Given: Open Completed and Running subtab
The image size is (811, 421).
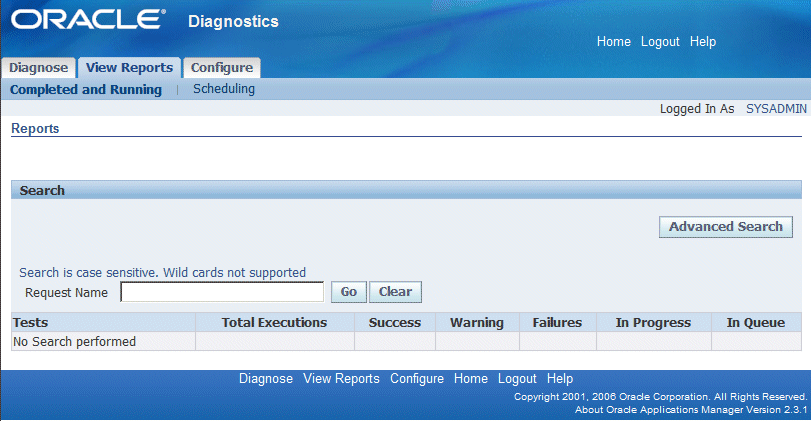Looking at the screenshot, I should 86,89.
